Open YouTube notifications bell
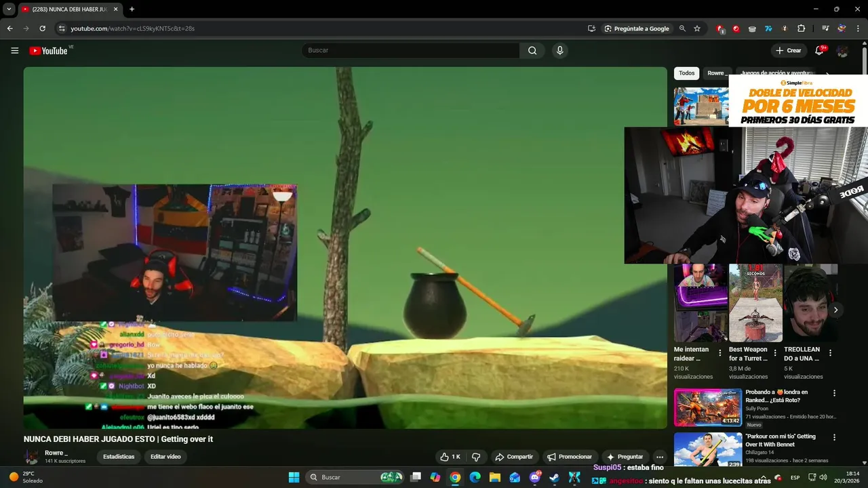 pos(819,50)
